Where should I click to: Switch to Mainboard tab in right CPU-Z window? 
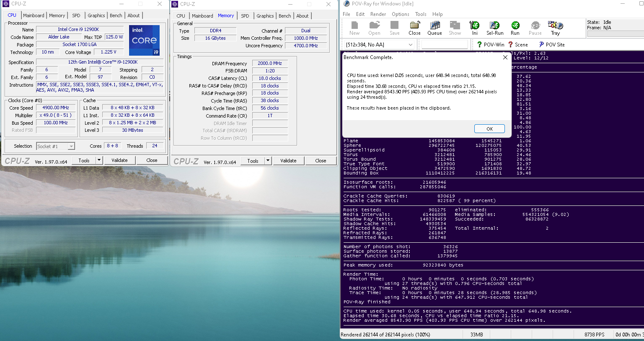tap(202, 16)
